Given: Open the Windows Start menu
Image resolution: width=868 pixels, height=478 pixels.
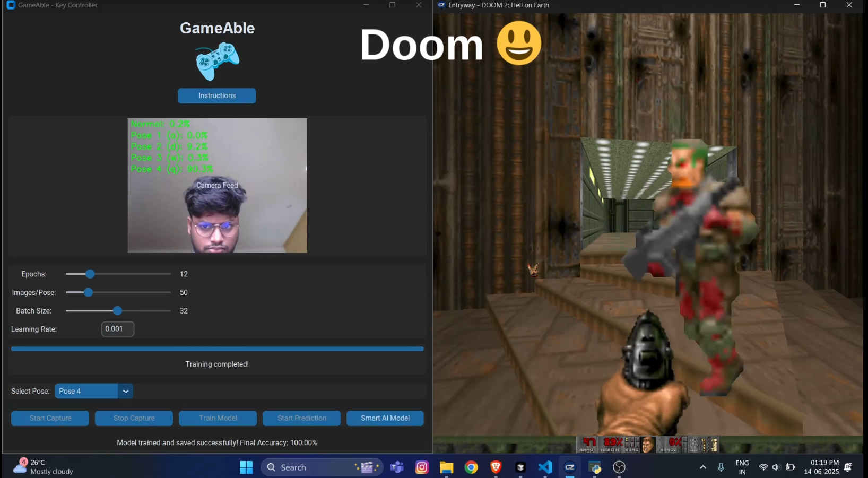Looking at the screenshot, I should point(246,467).
